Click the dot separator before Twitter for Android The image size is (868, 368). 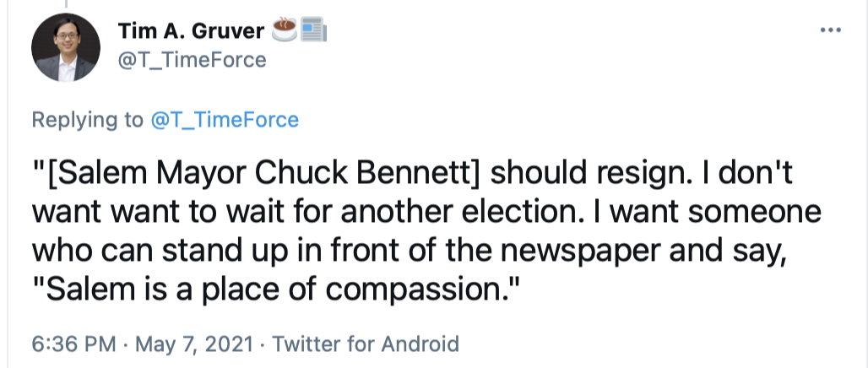(263, 344)
